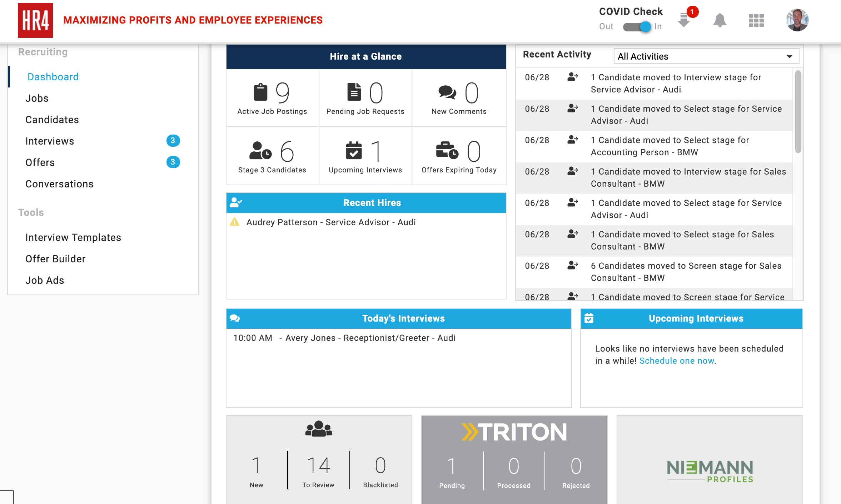Open Audrey Patterson recent hire entry
Image resolution: width=841 pixels, height=504 pixels.
pyautogui.click(x=331, y=222)
